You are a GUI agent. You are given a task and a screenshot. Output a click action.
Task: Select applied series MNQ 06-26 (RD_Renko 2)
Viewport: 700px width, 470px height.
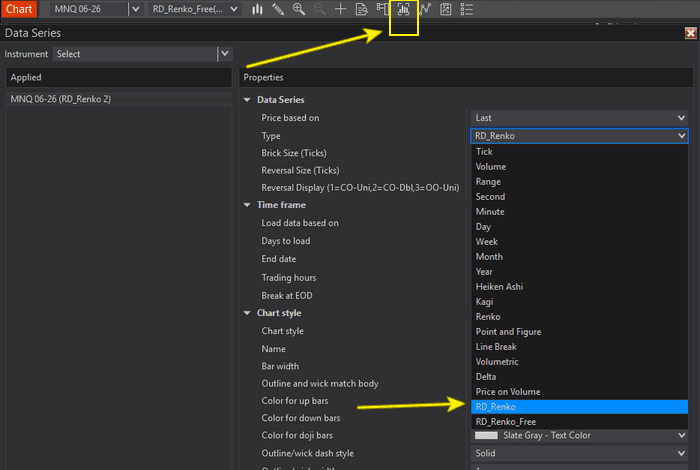118,99
